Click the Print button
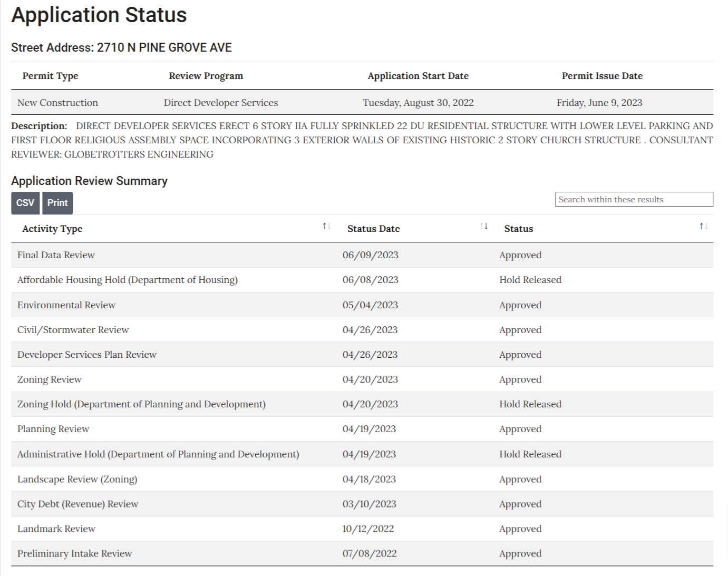The image size is (728, 576). click(57, 203)
